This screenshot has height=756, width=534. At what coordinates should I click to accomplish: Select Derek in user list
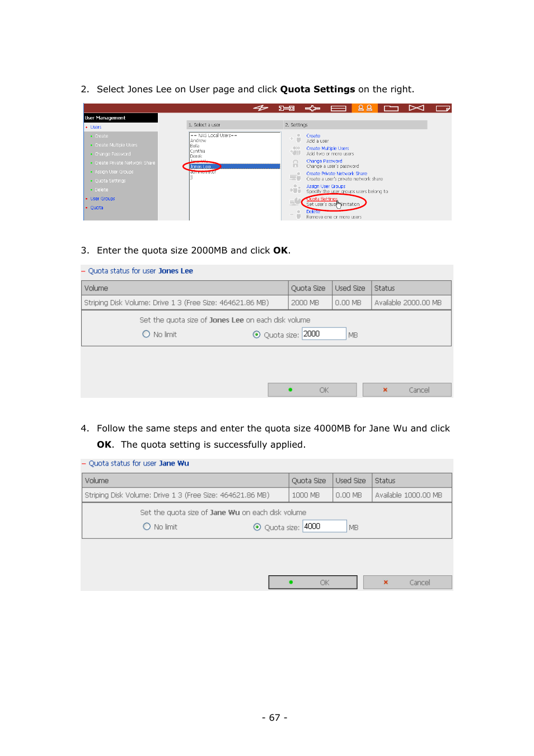(x=196, y=156)
